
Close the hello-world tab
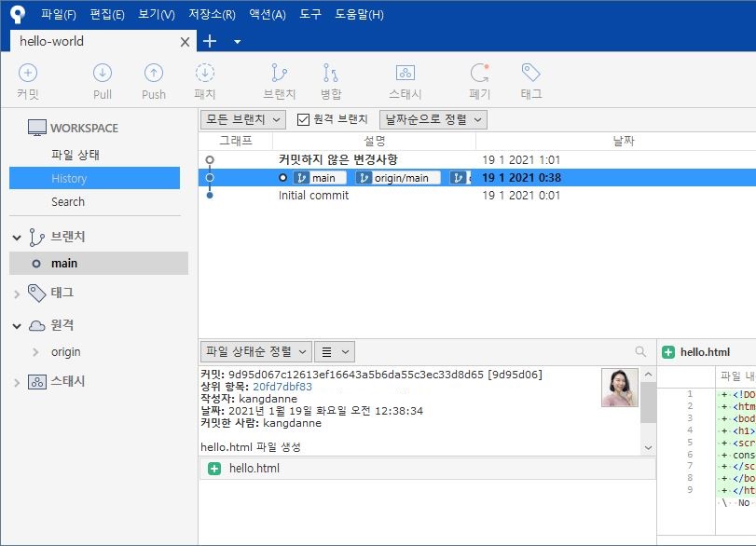185,42
